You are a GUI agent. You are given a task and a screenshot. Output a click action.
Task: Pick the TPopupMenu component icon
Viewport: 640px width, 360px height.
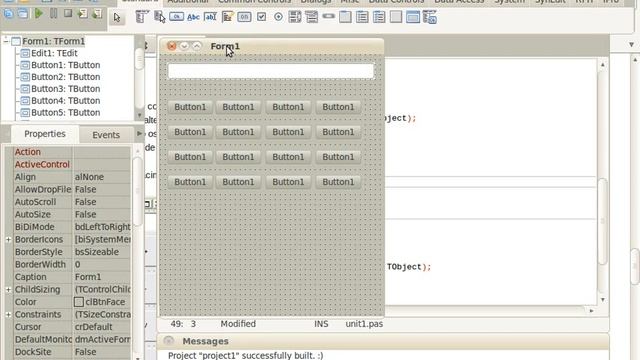[160, 17]
